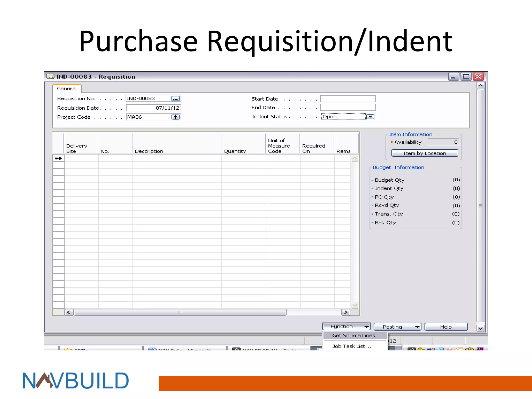The image size is (532, 399).
Task: Minimize the Requisition window
Action: tap(453, 76)
